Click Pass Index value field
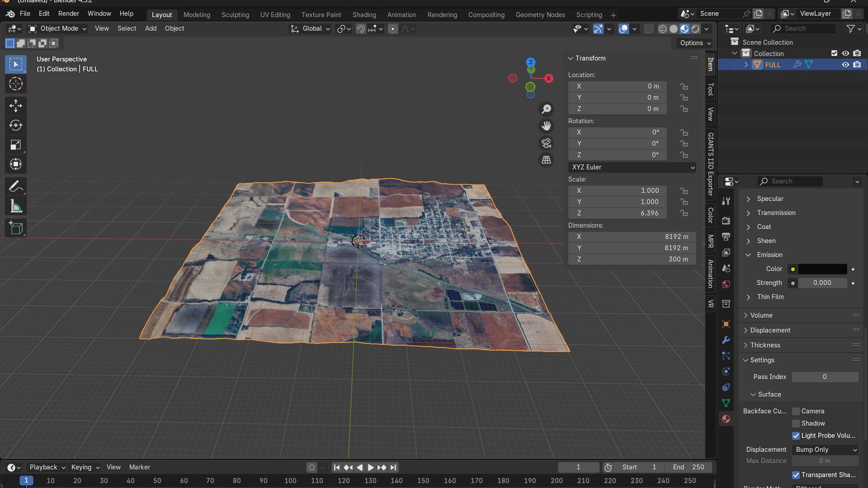Image resolution: width=868 pixels, height=488 pixels. (x=825, y=377)
